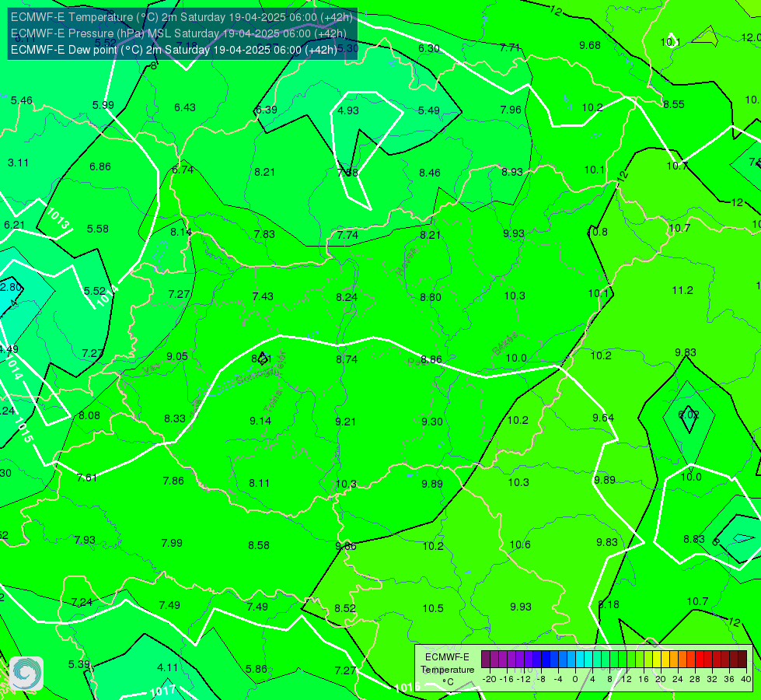Click the map value '8.46'
The height and width of the screenshot is (700, 761).
click(430, 173)
